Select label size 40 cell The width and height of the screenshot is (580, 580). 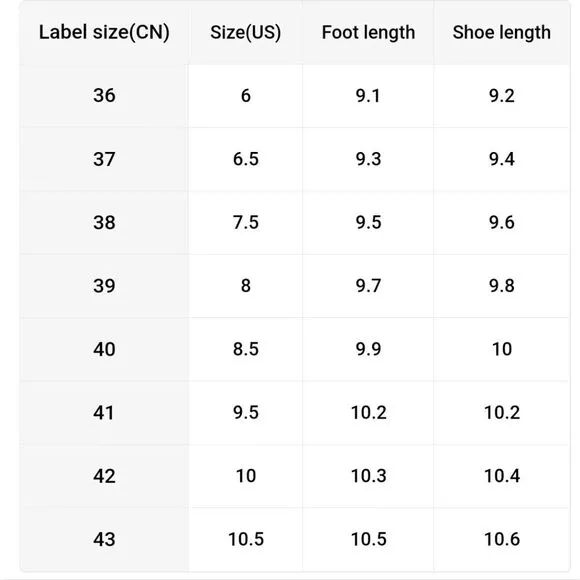tap(104, 349)
